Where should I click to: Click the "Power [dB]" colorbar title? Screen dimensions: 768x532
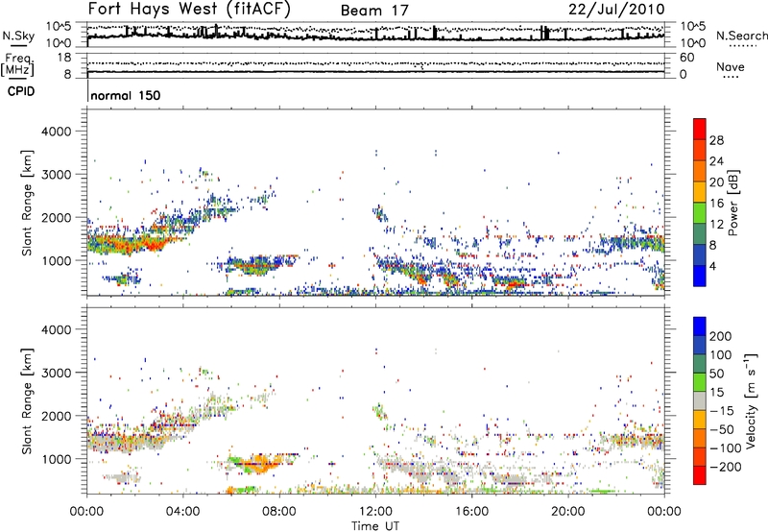tap(733, 203)
